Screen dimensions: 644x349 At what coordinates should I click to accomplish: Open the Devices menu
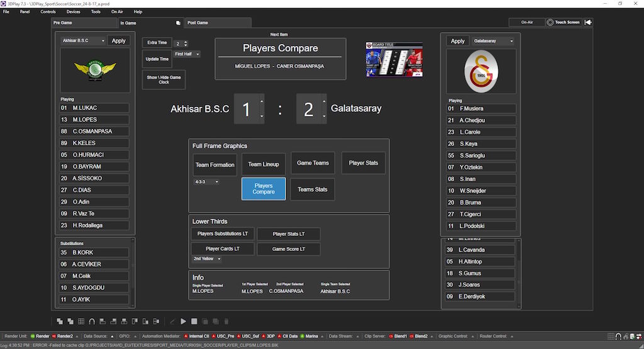(74, 11)
